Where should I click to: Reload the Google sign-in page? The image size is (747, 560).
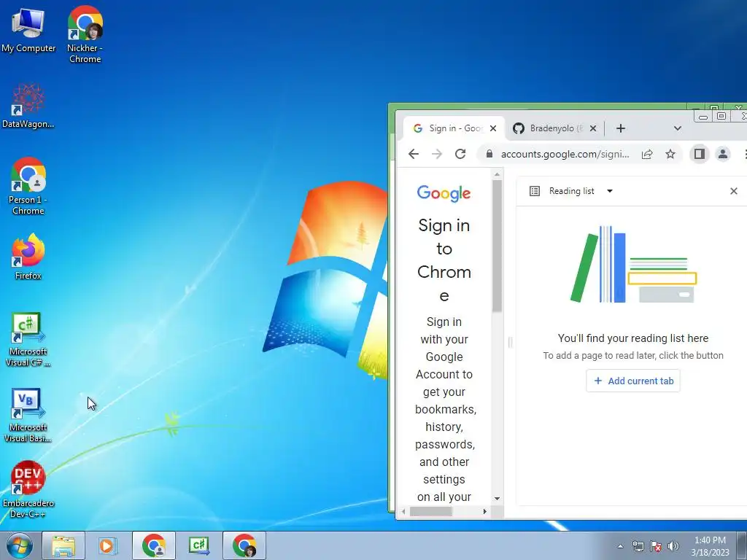pyautogui.click(x=460, y=154)
